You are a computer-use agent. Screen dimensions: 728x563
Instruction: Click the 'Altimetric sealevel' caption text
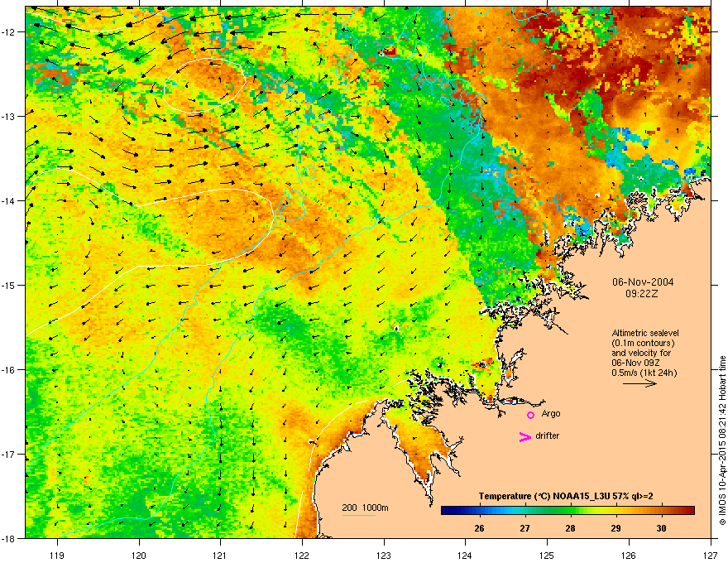click(x=645, y=333)
